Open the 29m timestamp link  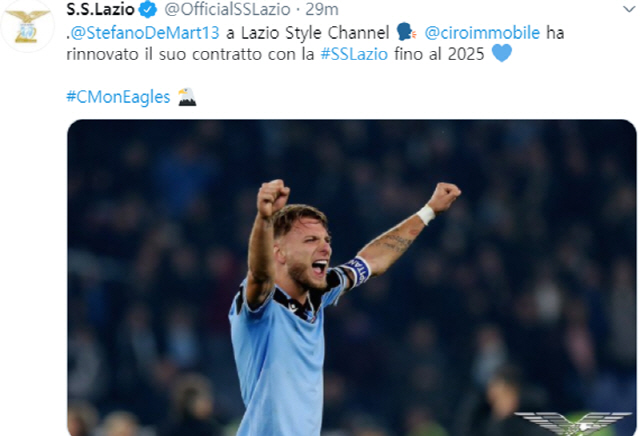point(322,9)
